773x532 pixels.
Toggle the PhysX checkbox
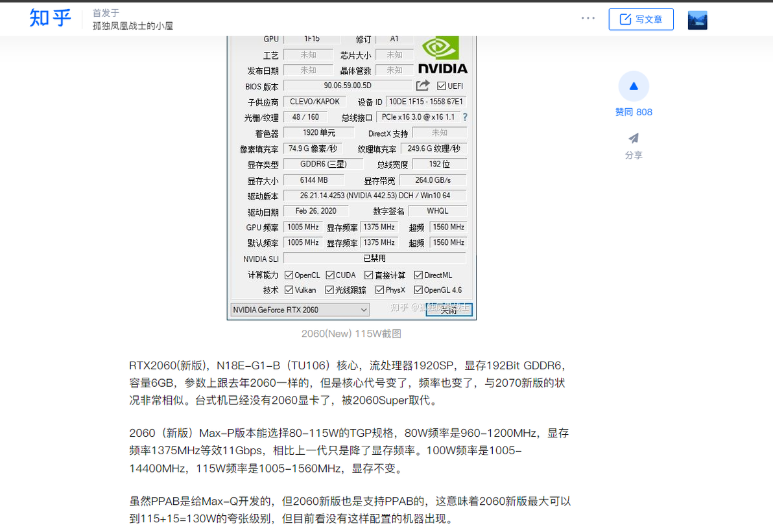[x=379, y=290]
